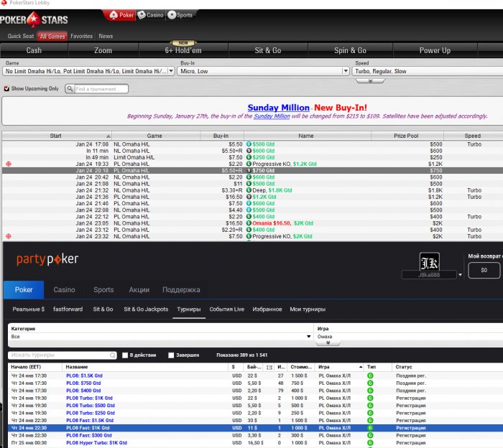
Task: Click the table-size icon beside $1.8K Gtd Deep
Action: click(x=249, y=190)
